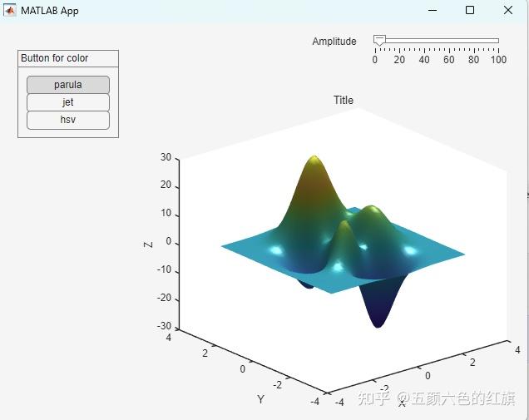Close the MATLAB App window
The width and height of the screenshot is (529, 420).
tap(508, 11)
